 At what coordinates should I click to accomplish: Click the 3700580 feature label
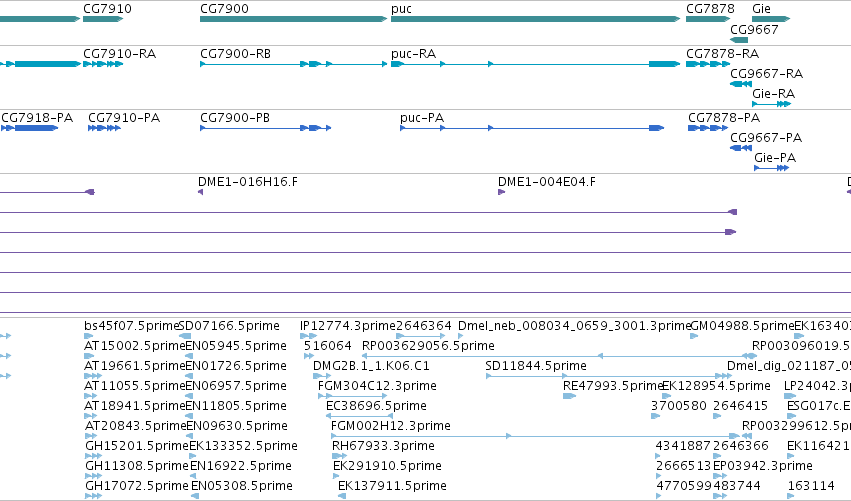(x=678, y=406)
